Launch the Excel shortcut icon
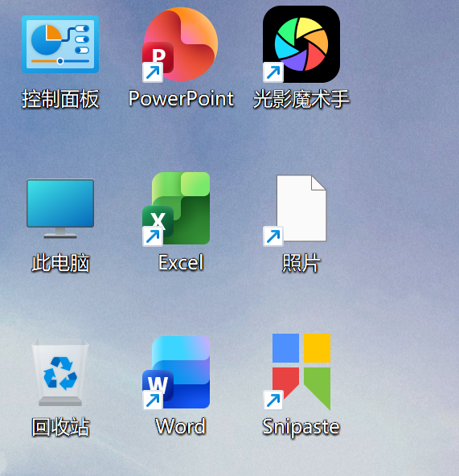Screen dimensions: 459x476 click(176, 209)
